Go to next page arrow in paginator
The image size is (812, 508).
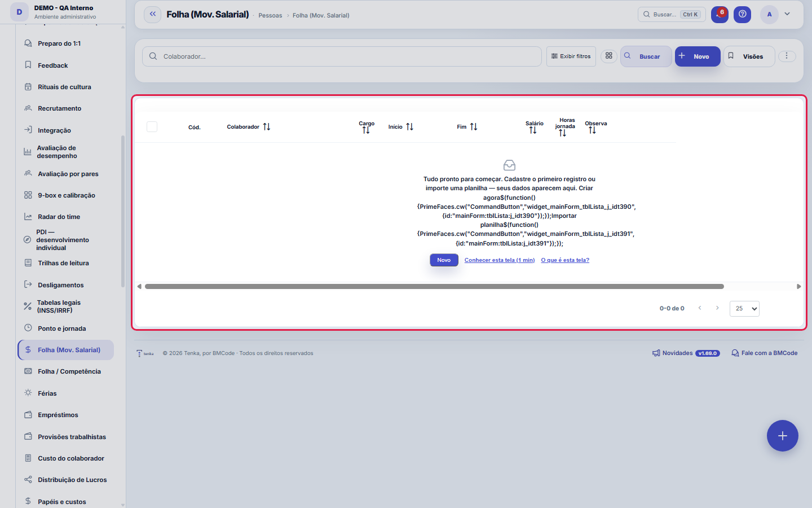pyautogui.click(x=717, y=308)
